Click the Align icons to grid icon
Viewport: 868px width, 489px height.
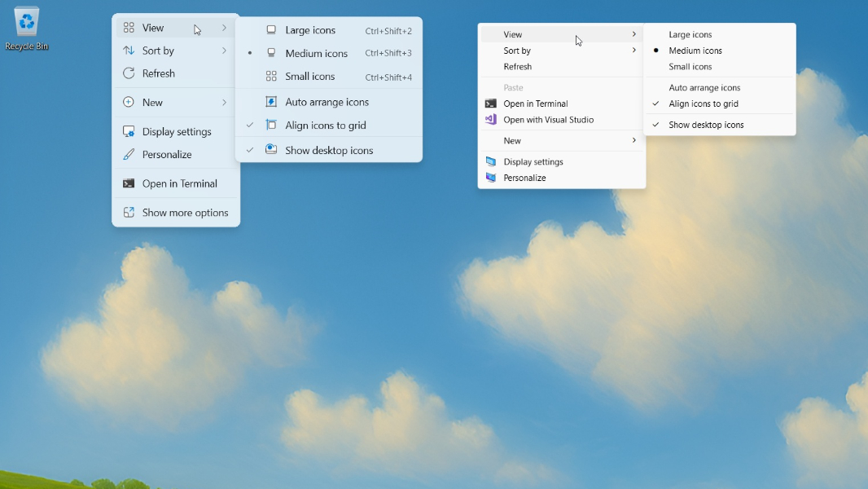(271, 125)
